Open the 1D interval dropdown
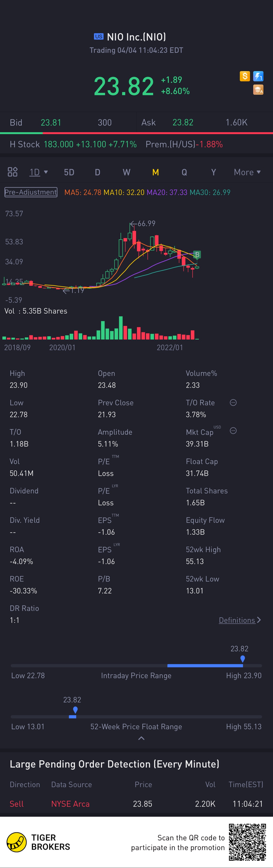Viewport: 273px width, 868px height. click(x=38, y=172)
